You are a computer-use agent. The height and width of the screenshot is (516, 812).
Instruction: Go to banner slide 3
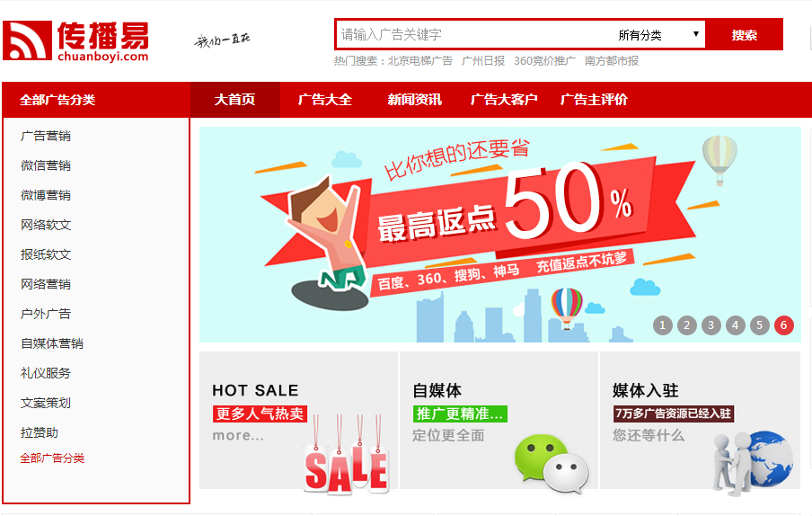click(711, 325)
